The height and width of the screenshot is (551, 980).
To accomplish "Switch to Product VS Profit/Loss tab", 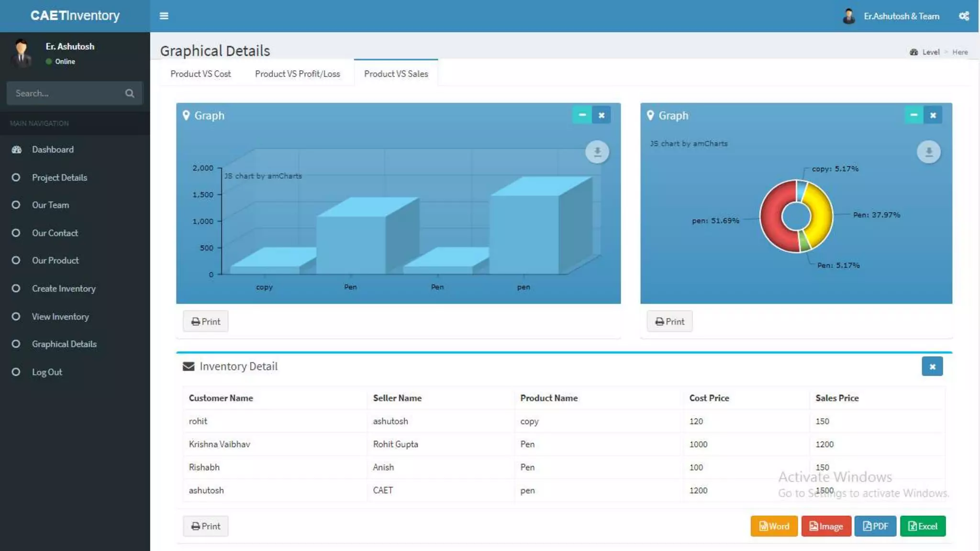I will [x=297, y=74].
